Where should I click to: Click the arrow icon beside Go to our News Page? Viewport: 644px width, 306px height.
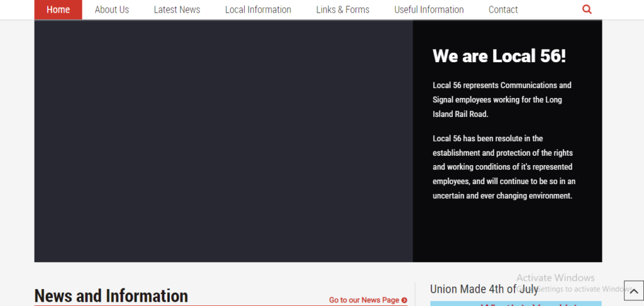pyautogui.click(x=404, y=300)
